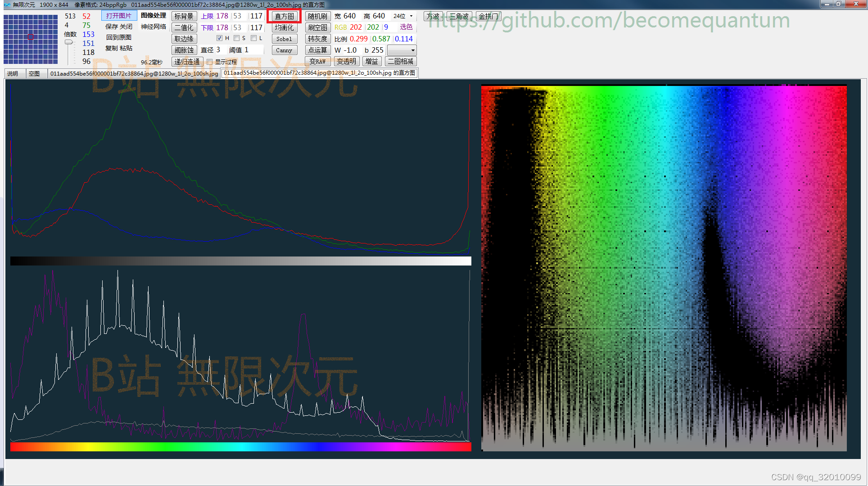Screen dimensions: 868x486
Task: Click 打开图片 to open an image
Action: coord(119,16)
